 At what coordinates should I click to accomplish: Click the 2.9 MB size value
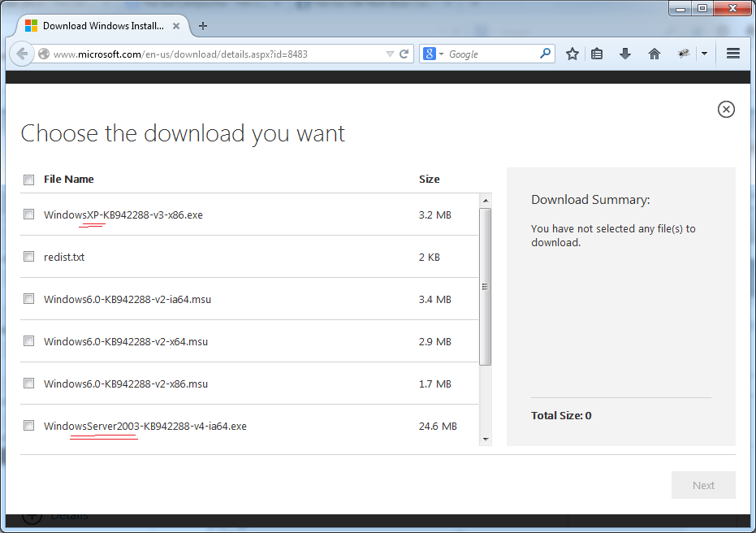point(435,342)
